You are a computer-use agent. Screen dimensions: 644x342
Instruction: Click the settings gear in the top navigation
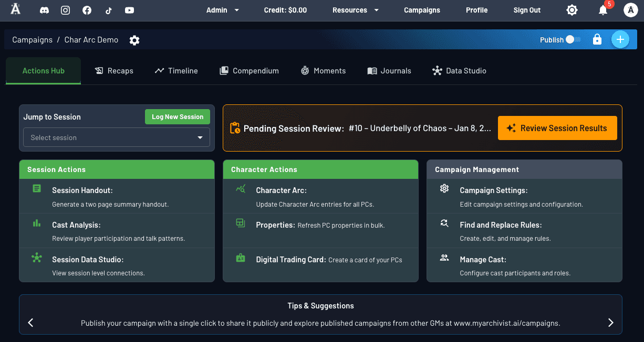(x=572, y=10)
